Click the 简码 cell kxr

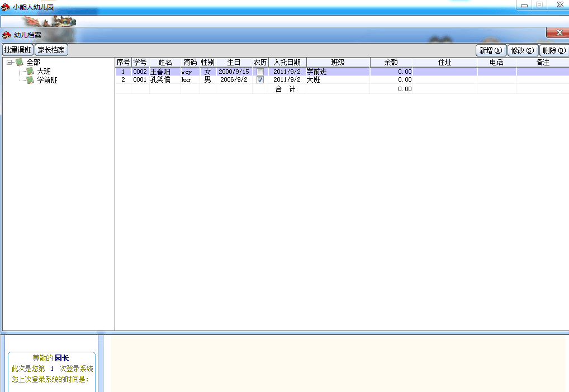coord(190,79)
